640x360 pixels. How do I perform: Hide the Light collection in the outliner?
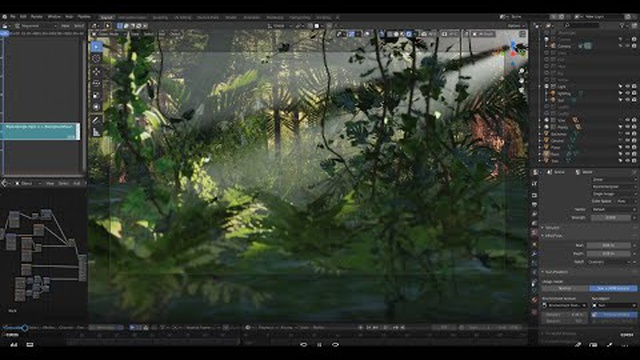click(x=627, y=87)
